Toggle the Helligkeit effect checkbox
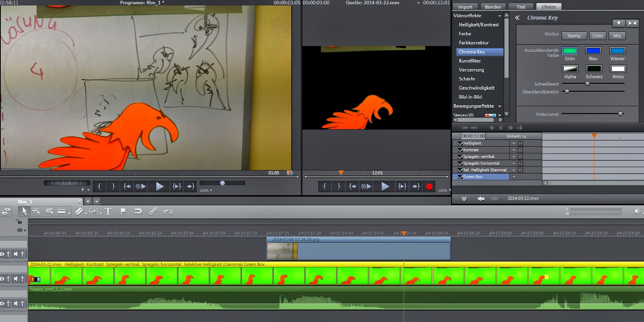This screenshot has width=644, height=322. click(x=460, y=143)
